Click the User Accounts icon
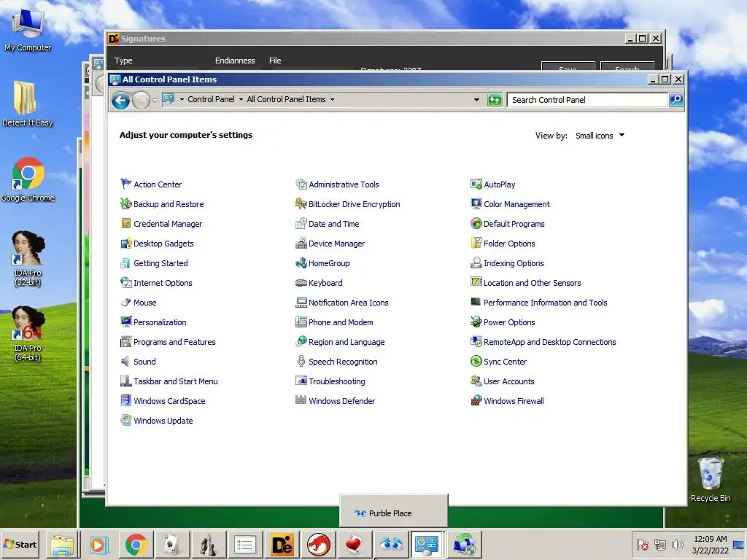This screenshot has width=747, height=560. pos(476,381)
